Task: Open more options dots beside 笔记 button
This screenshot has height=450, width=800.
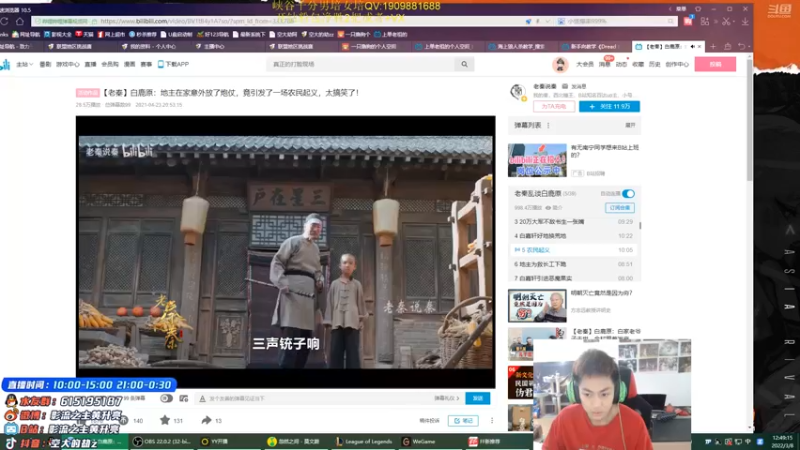Action: tap(492, 420)
